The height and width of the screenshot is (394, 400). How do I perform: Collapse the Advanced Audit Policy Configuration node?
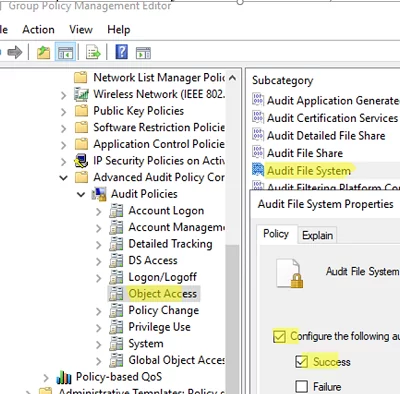(x=63, y=178)
